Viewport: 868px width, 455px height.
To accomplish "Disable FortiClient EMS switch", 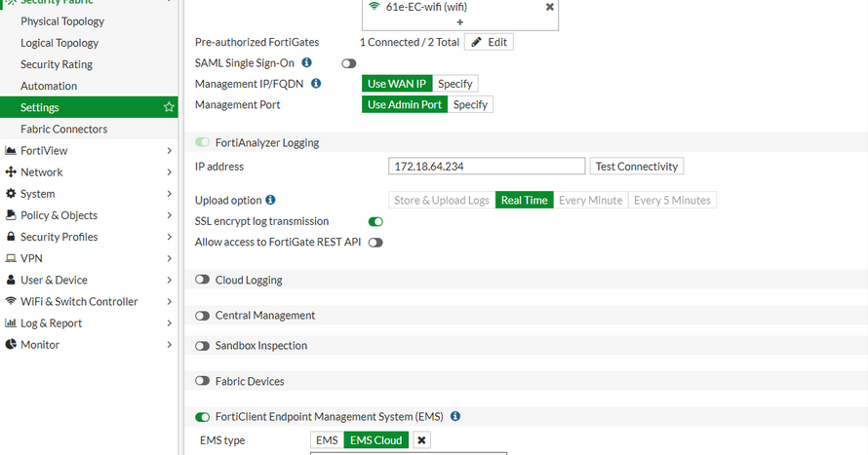I will [202, 417].
